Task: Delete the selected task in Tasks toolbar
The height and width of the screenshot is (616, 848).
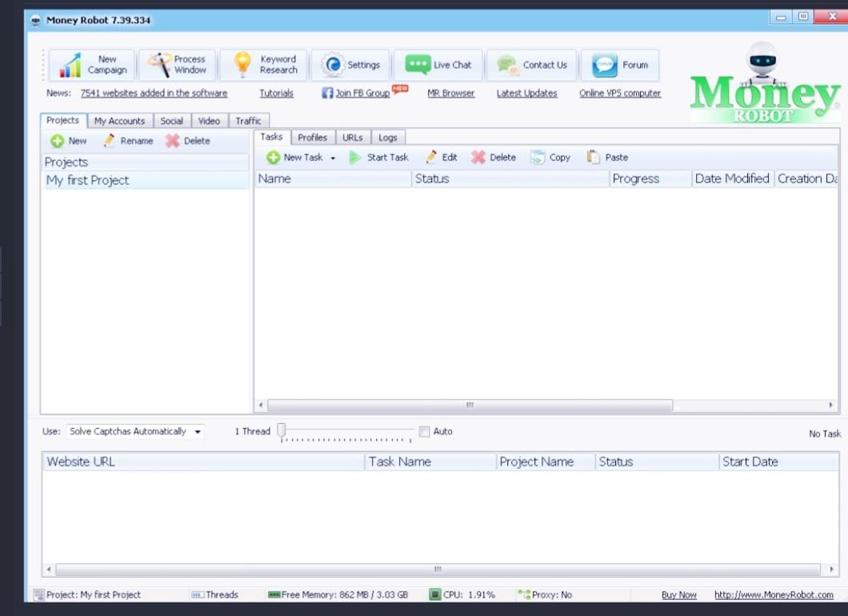Action: click(494, 158)
